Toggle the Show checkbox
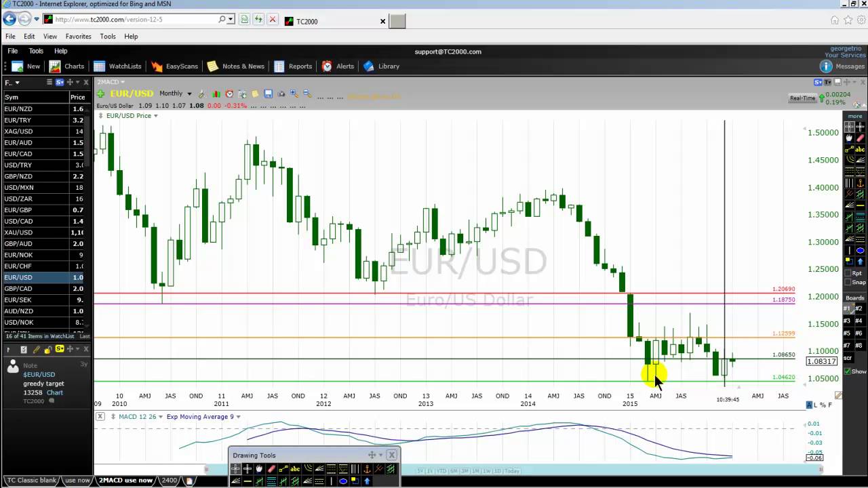This screenshot has width=868, height=488. pos(848,371)
